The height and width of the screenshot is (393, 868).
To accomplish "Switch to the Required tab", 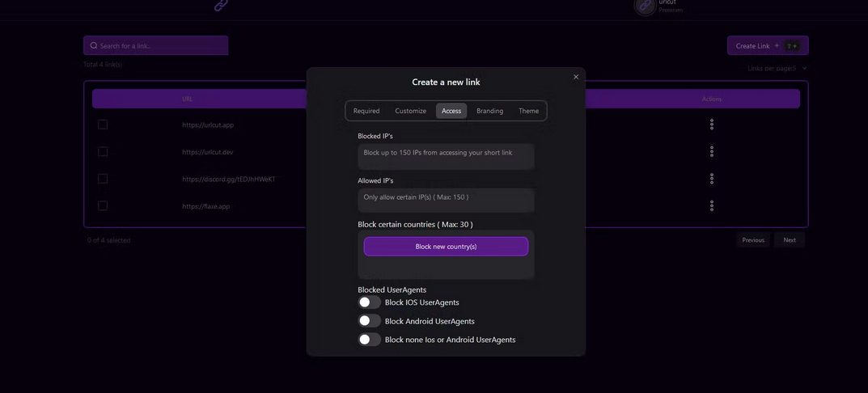I will [366, 111].
